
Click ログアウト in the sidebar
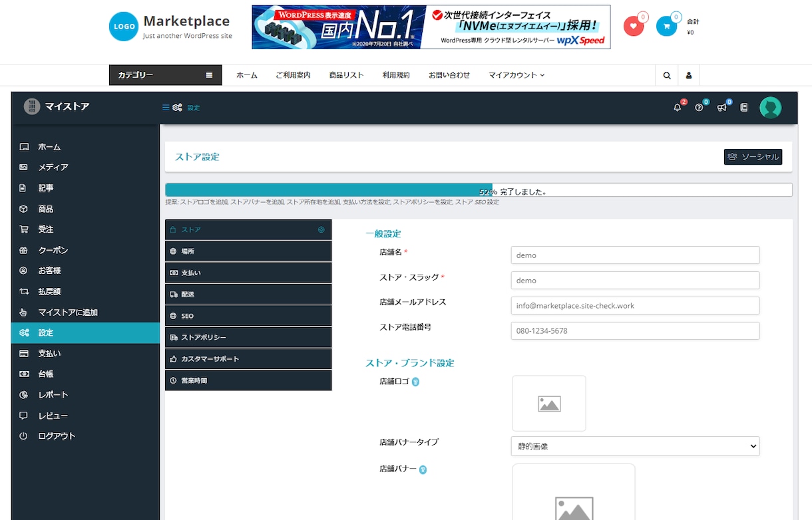(x=85, y=436)
